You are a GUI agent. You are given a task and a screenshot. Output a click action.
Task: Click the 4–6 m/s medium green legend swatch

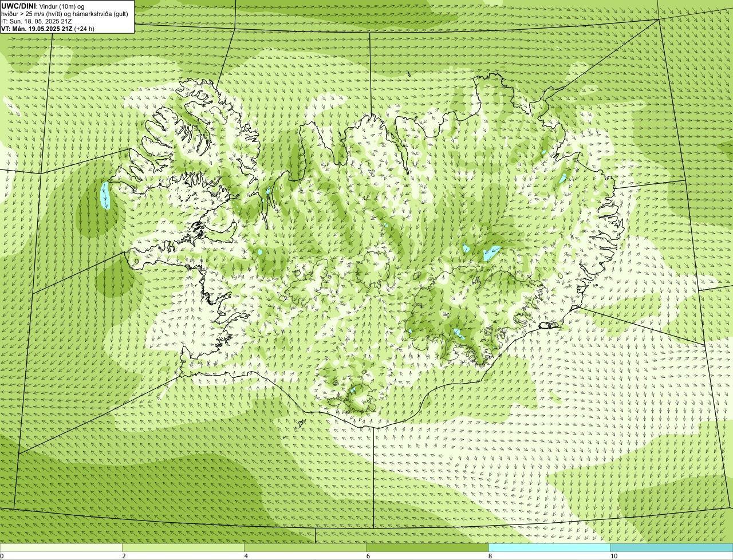[x=305, y=548]
